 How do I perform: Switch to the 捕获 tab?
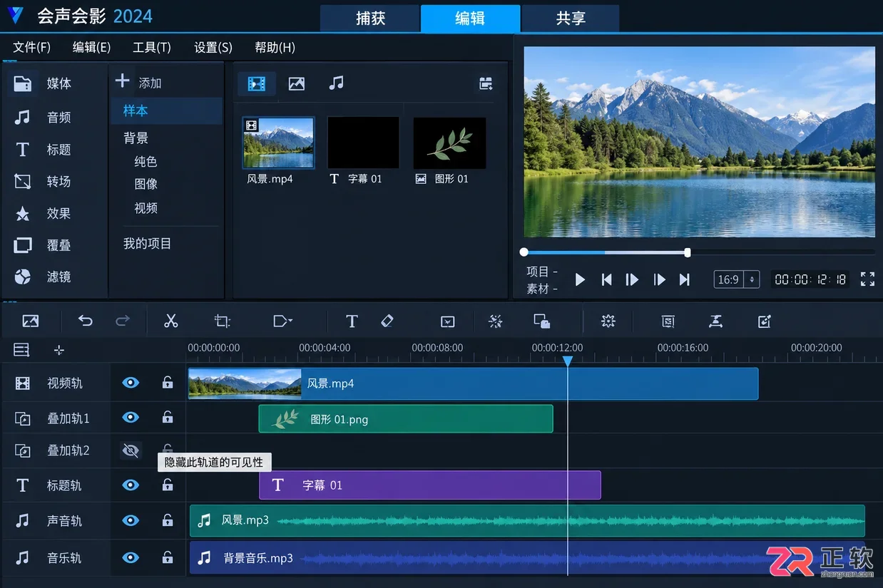point(370,19)
